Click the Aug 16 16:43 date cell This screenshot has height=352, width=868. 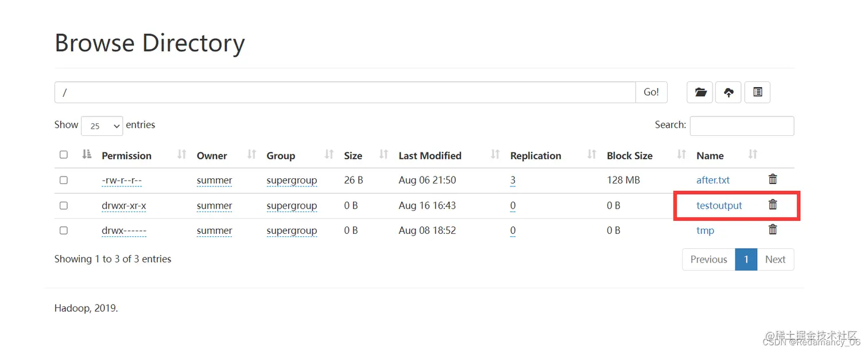(x=427, y=205)
